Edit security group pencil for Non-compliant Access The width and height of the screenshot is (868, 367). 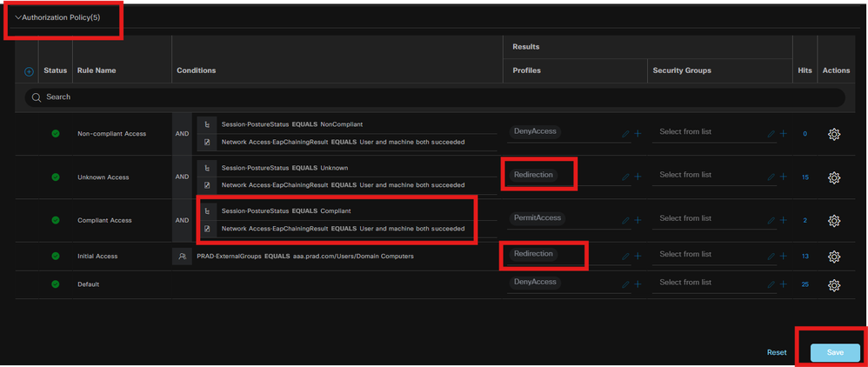(771, 133)
